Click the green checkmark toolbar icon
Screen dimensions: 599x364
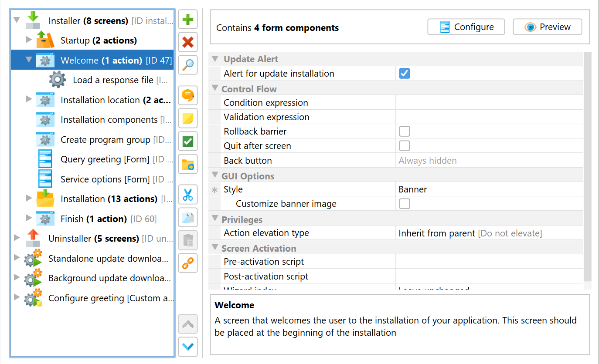[188, 141]
